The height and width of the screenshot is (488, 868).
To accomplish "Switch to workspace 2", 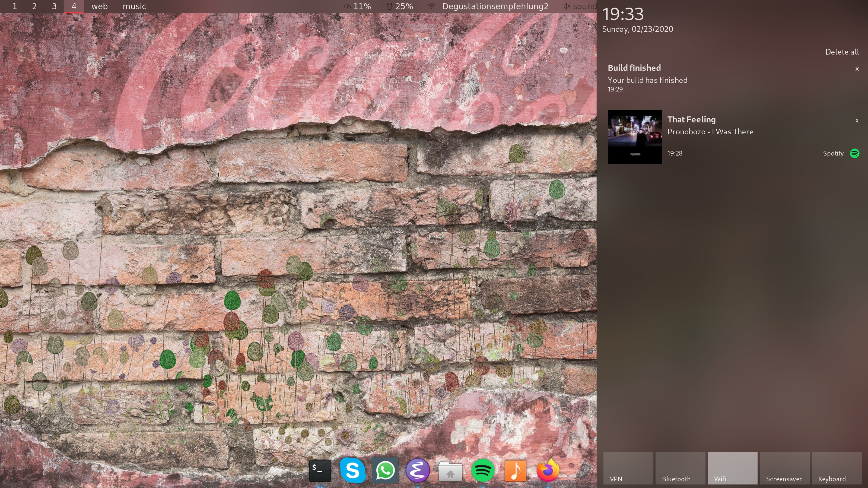I will [x=34, y=7].
